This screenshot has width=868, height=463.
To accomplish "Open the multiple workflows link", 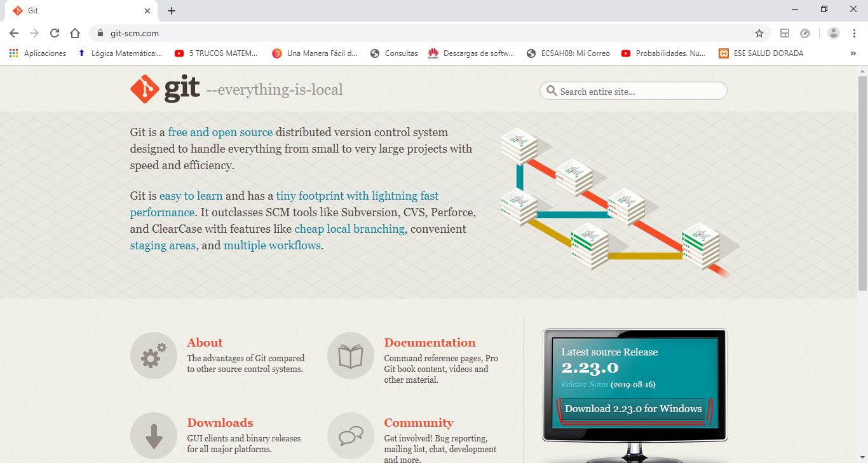I will pyautogui.click(x=272, y=245).
